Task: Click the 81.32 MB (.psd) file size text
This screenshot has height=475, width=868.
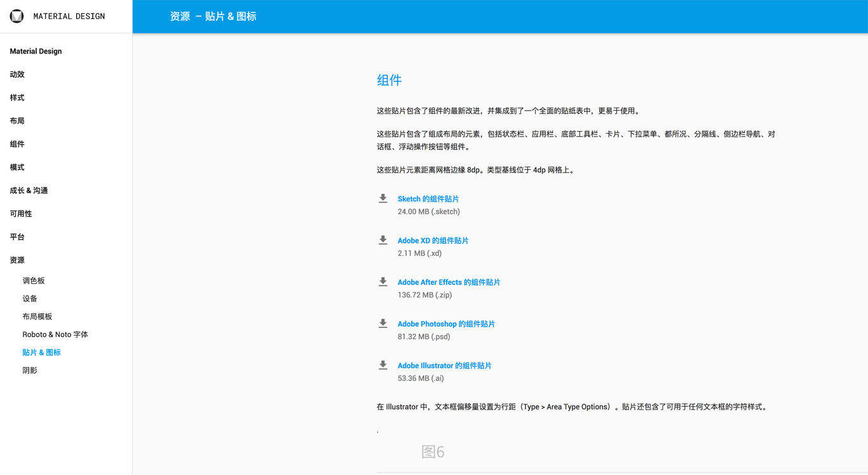Action: pos(424,336)
